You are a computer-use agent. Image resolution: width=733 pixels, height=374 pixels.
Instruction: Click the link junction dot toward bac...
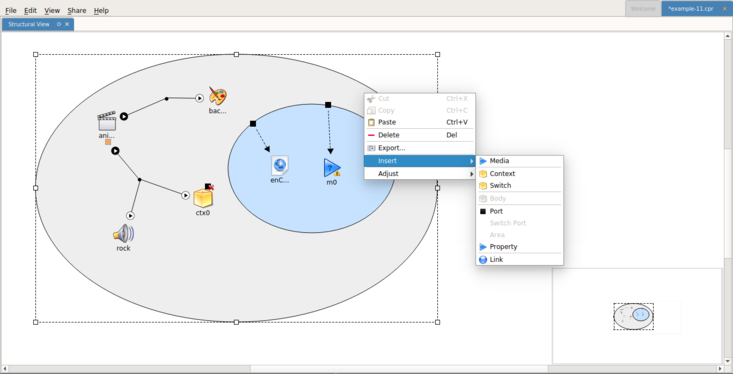coord(166,99)
